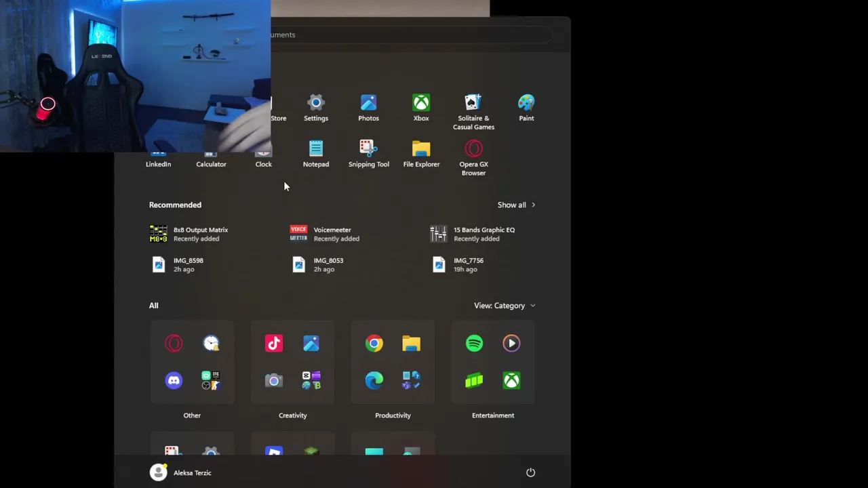Open recent file IMG_8053
The height and width of the screenshot is (488, 868).
click(317, 264)
